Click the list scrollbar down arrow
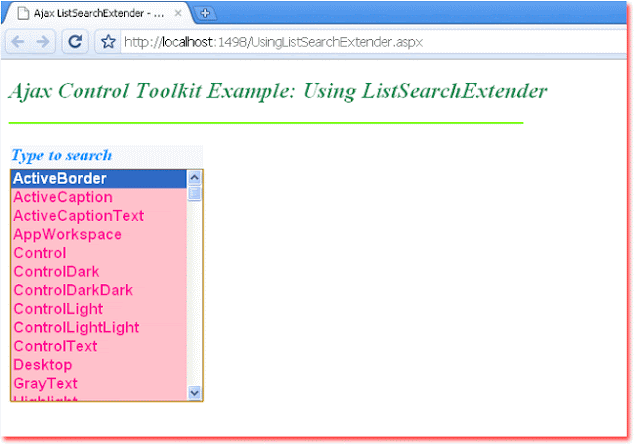 [194, 393]
